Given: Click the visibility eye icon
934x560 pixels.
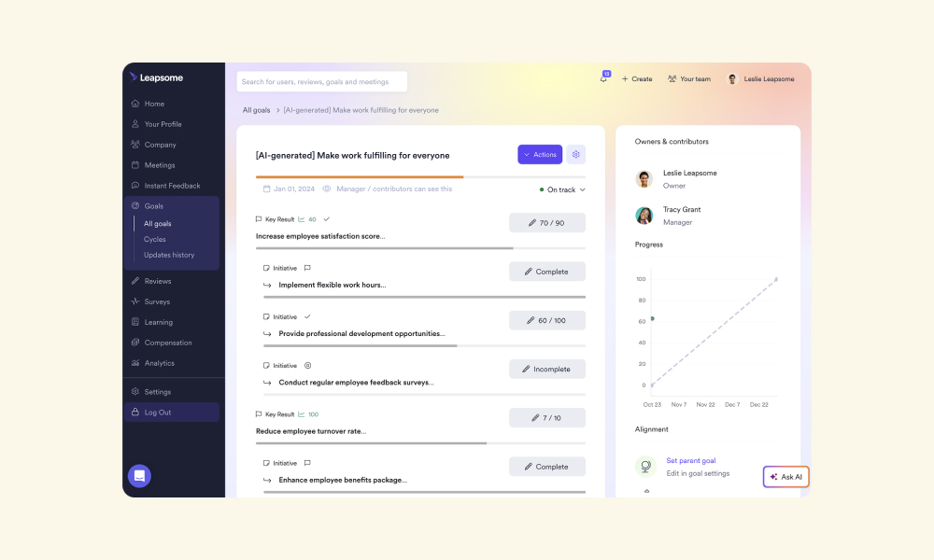Looking at the screenshot, I should pyautogui.click(x=326, y=189).
